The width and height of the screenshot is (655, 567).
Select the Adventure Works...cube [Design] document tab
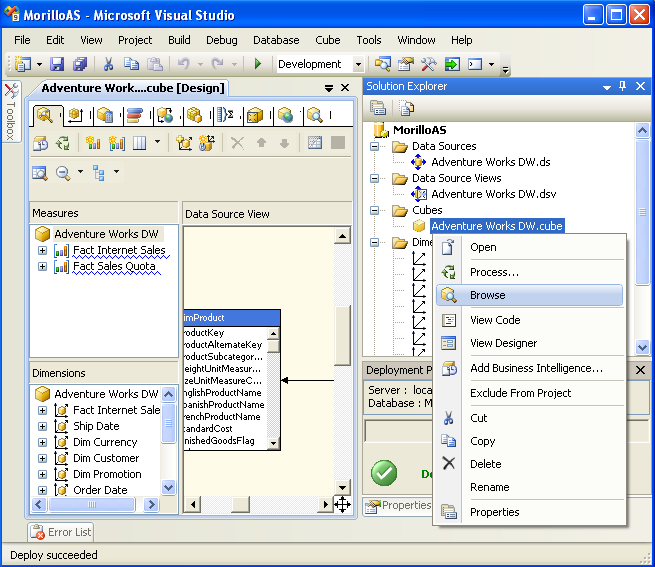coord(132,88)
